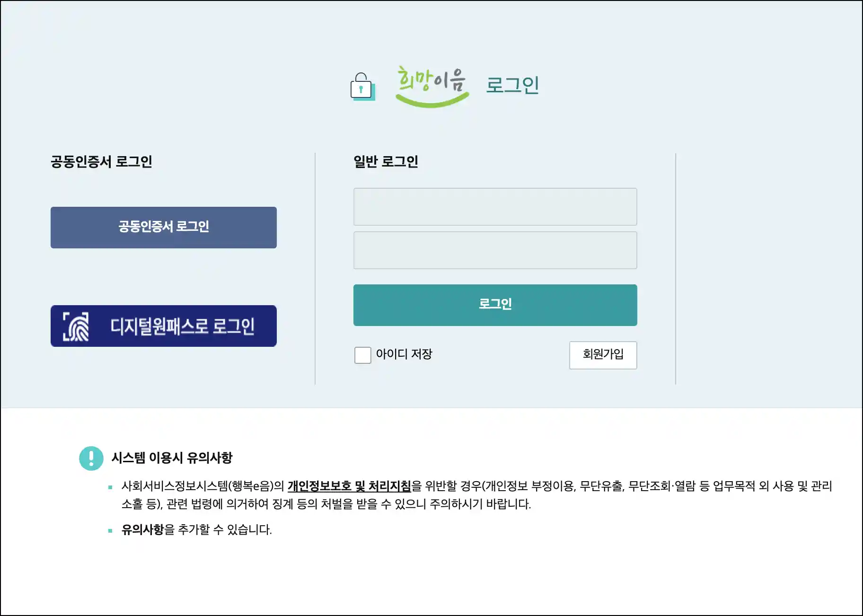Focus the password input field
Image resolution: width=863 pixels, height=616 pixels.
(x=495, y=250)
